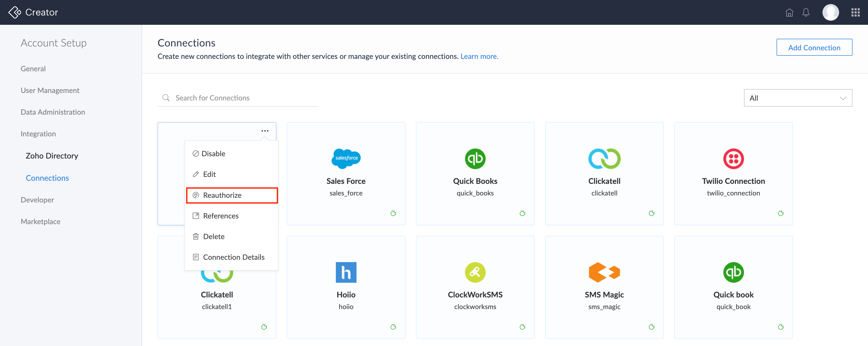
Task: Click the Account Setup heading
Action: pyautogui.click(x=53, y=43)
